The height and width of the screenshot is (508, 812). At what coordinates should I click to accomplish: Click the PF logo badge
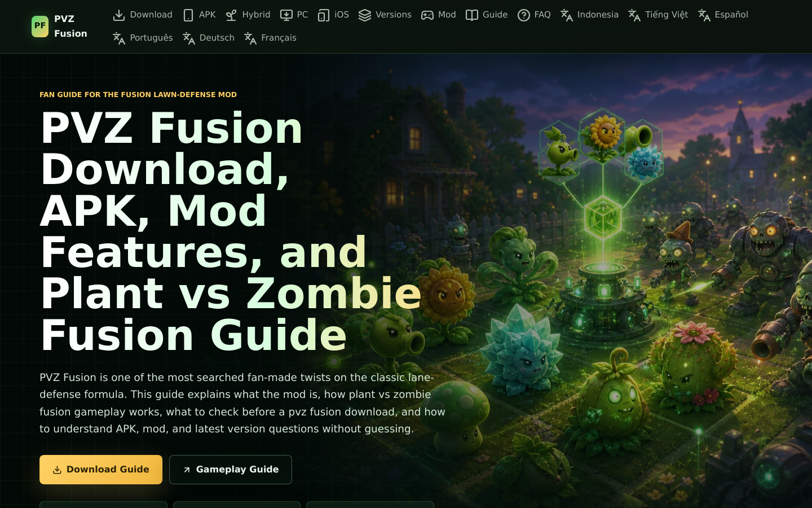click(x=40, y=27)
